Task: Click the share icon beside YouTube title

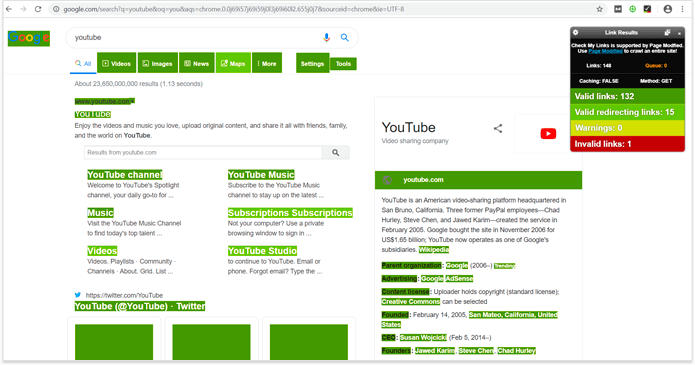Action: pyautogui.click(x=498, y=129)
